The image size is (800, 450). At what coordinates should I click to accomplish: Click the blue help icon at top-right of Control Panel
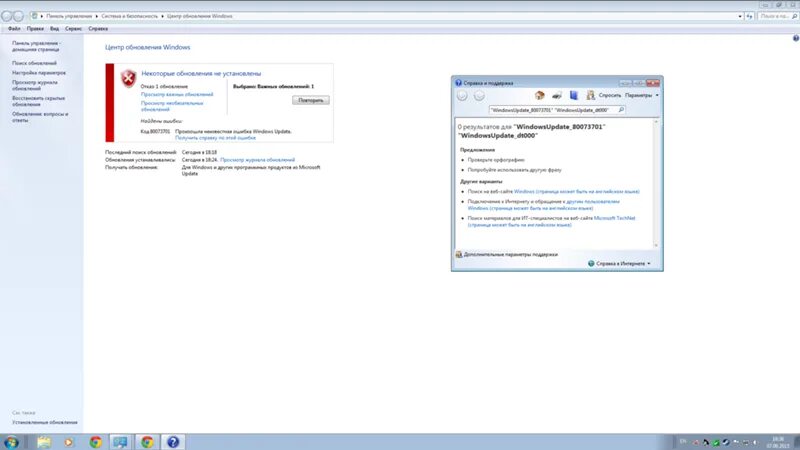[x=795, y=38]
